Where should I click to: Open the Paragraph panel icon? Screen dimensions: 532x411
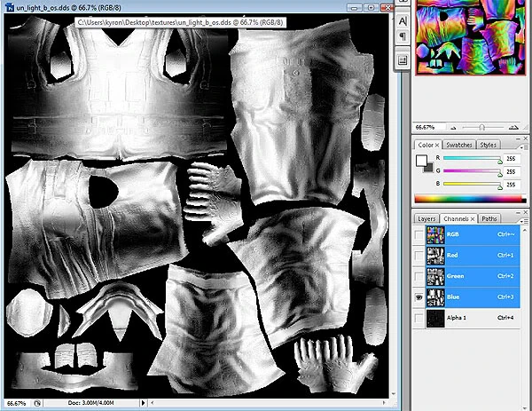(x=403, y=37)
